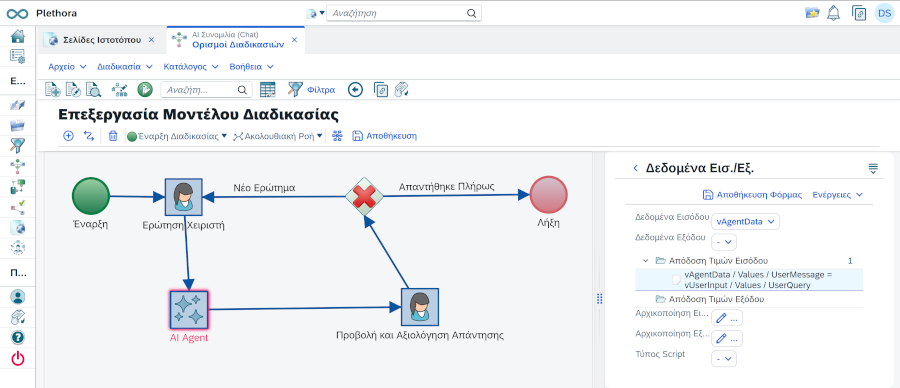Screen dimensions: 900x388
Task: Click the swap connections icon in editor toolbar
Action: point(88,136)
